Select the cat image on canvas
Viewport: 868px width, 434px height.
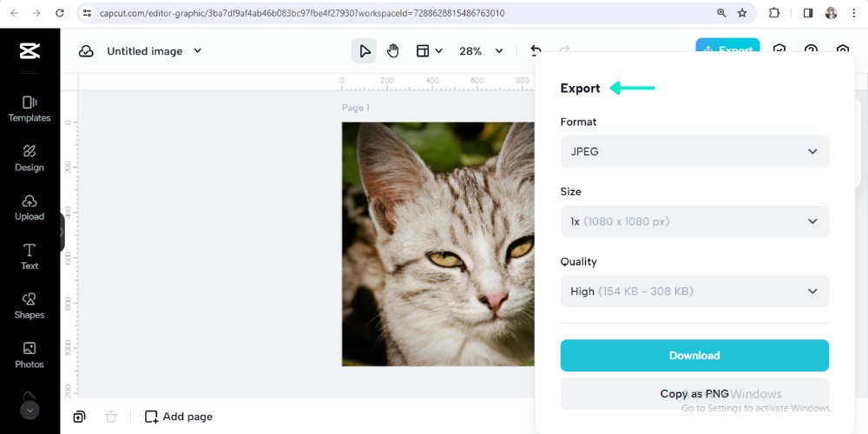(x=438, y=244)
